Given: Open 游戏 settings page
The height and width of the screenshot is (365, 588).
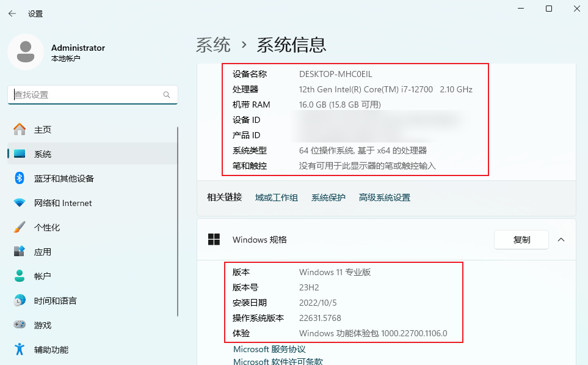Looking at the screenshot, I should [92, 325].
